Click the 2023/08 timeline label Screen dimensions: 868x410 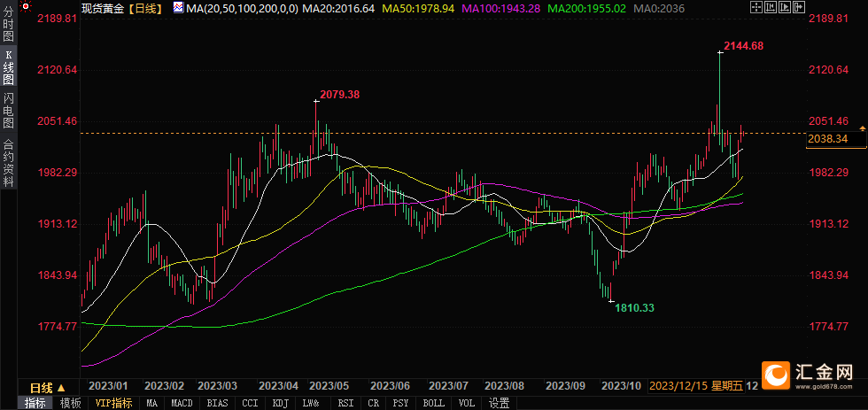[504, 385]
